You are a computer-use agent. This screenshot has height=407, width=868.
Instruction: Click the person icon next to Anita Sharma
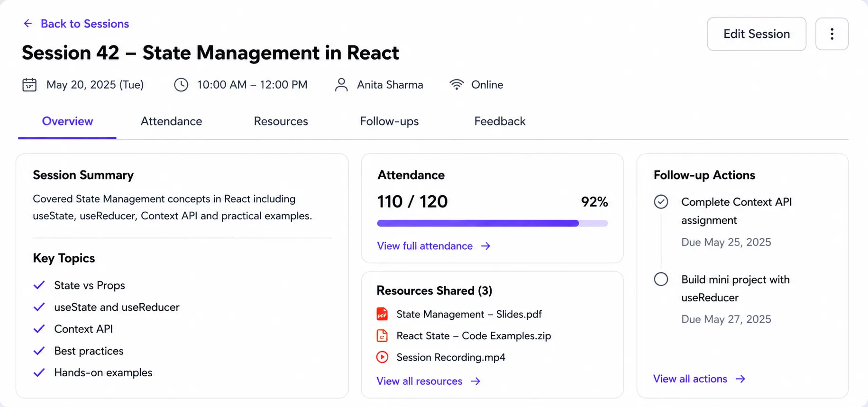(x=341, y=85)
